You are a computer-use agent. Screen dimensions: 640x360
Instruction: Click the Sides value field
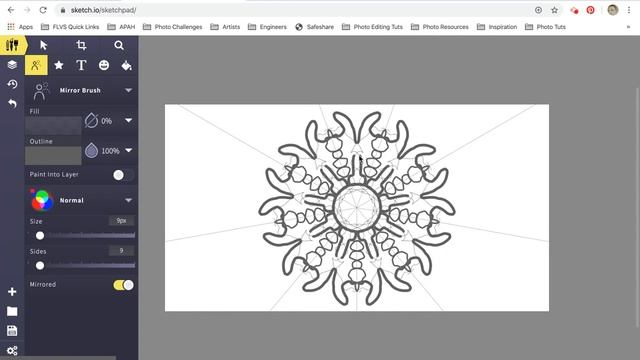pyautogui.click(x=121, y=251)
